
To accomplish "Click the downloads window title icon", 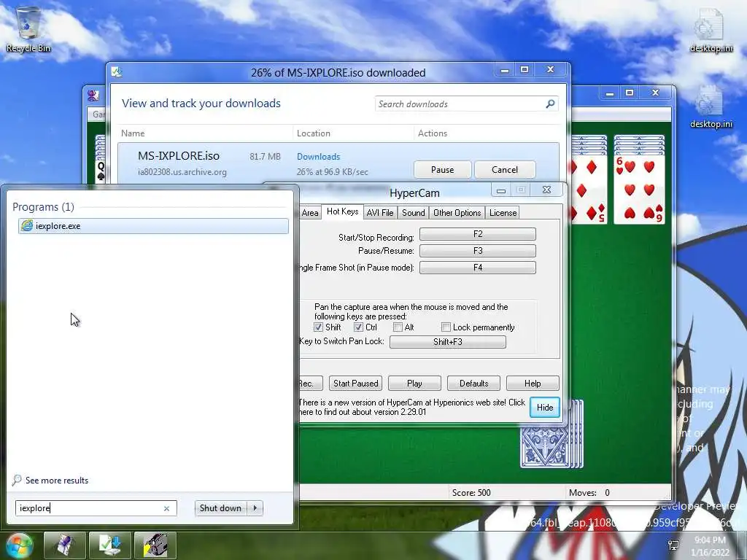I will click(117, 72).
